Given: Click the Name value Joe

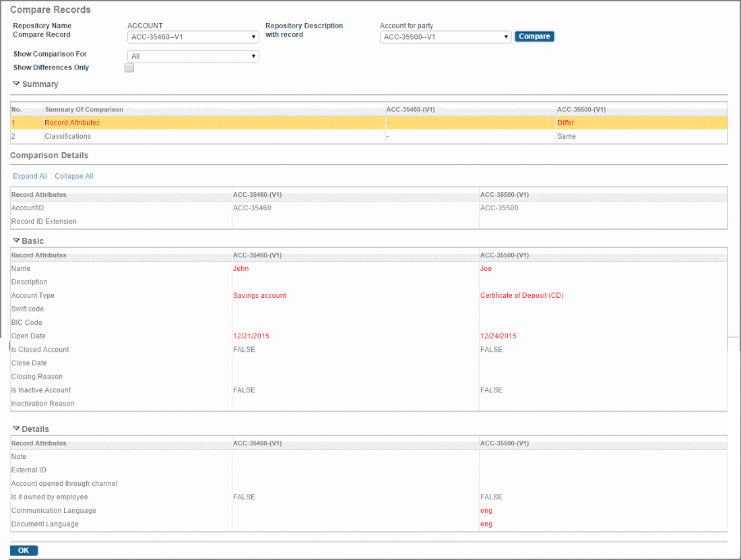Looking at the screenshot, I should [x=486, y=268].
